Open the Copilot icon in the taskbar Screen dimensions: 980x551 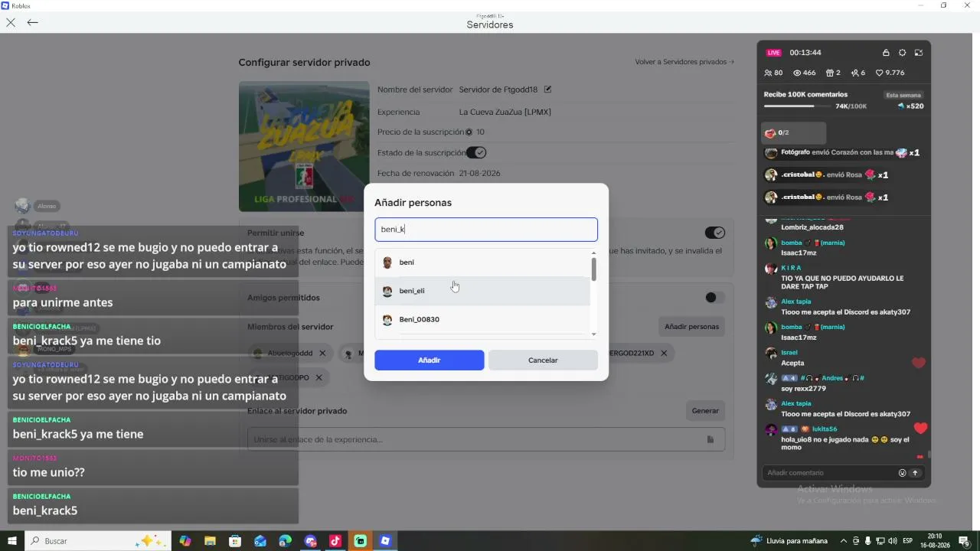tap(185, 541)
